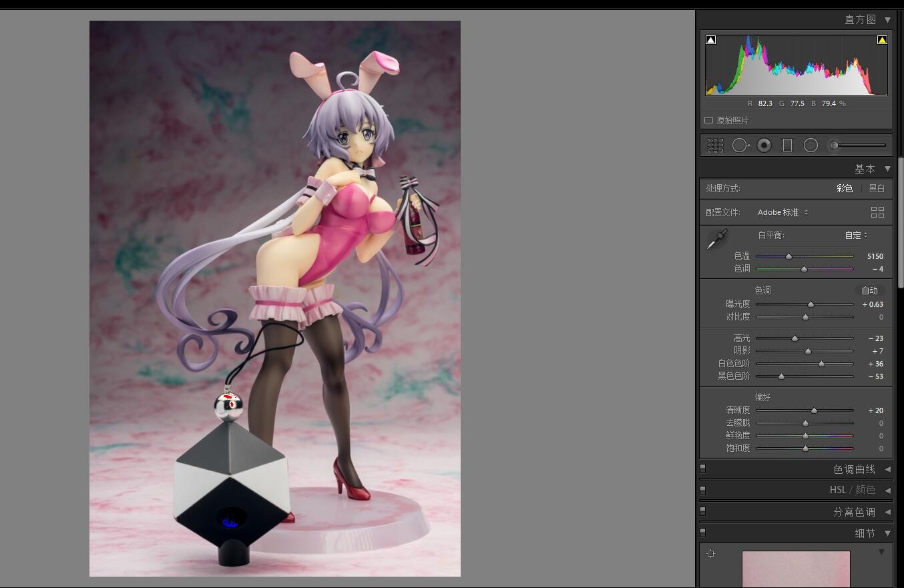Viewport: 904px width, 588px height.
Task: Open the 白平衡 preset dropdown
Action: click(856, 236)
